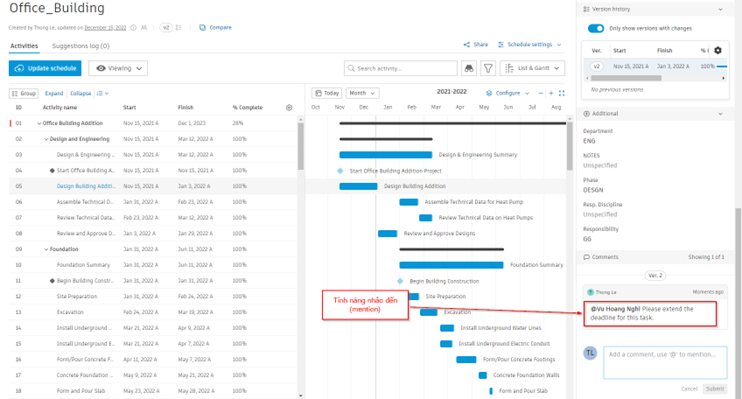Viewport: 742px width, 399px height.
Task: Click the column settings gear in activity table
Action: click(x=289, y=107)
